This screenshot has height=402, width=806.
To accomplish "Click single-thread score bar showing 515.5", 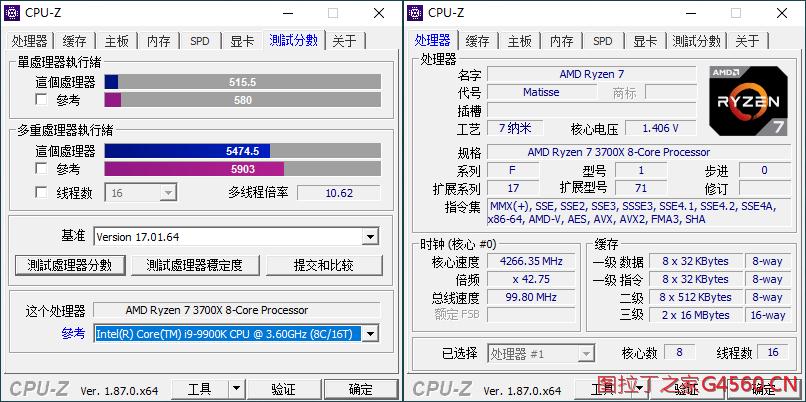I will tap(243, 82).
